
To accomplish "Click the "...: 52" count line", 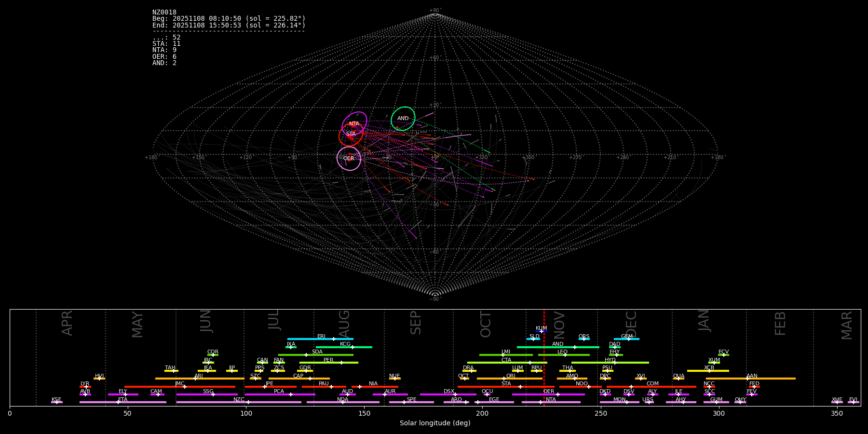I will coord(166,38).
